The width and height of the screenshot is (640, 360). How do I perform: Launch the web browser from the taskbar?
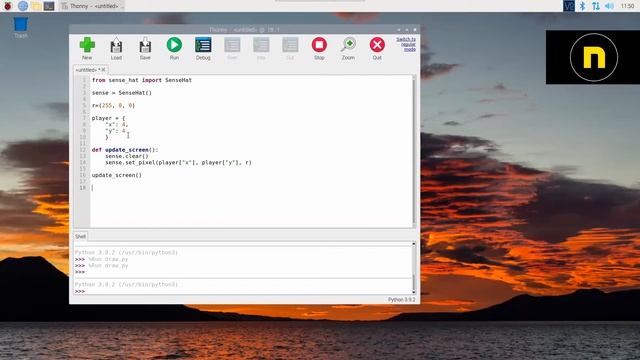click(x=23, y=6)
